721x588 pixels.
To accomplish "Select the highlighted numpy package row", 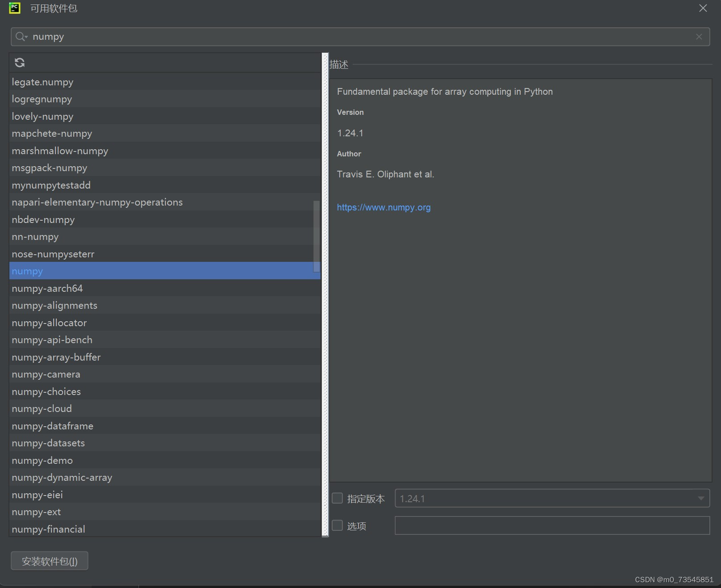I will coord(164,271).
